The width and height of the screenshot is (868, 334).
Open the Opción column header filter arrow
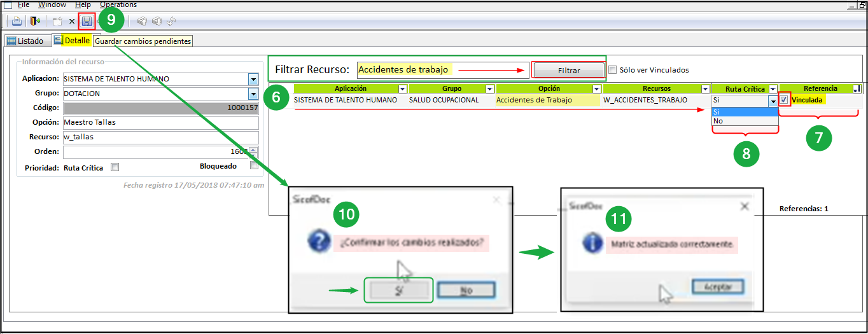(597, 89)
